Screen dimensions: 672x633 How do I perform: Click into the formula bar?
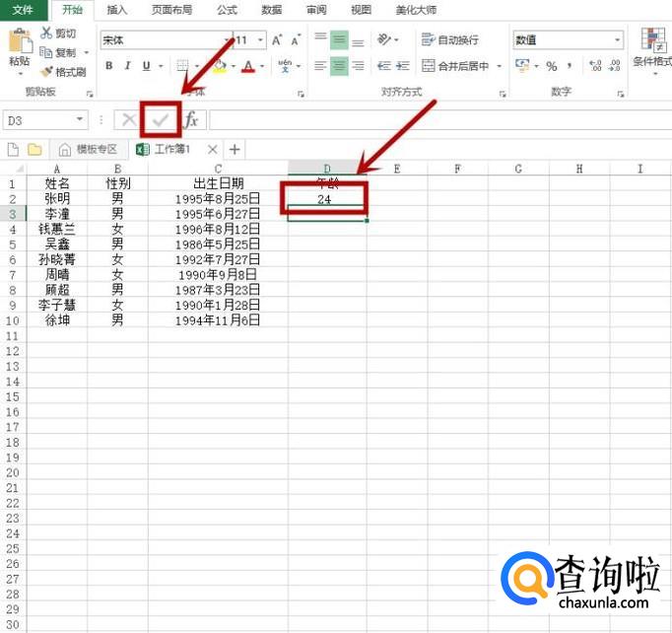pyautogui.click(x=440, y=120)
